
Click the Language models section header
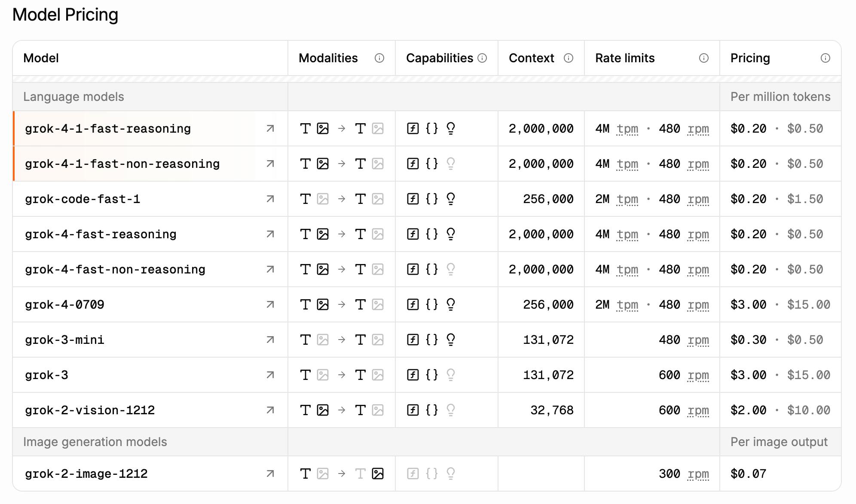tap(74, 97)
